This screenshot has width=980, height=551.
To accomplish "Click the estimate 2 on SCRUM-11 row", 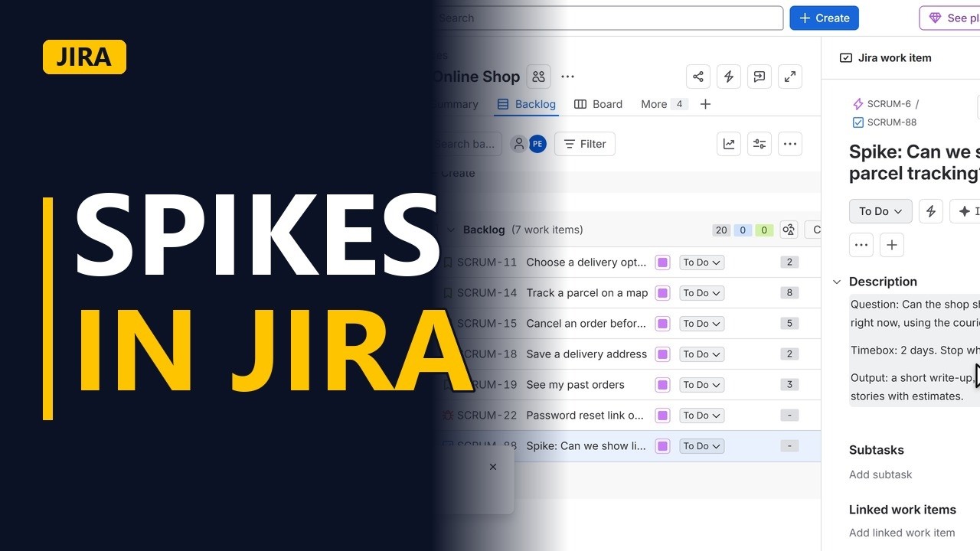I will point(789,262).
